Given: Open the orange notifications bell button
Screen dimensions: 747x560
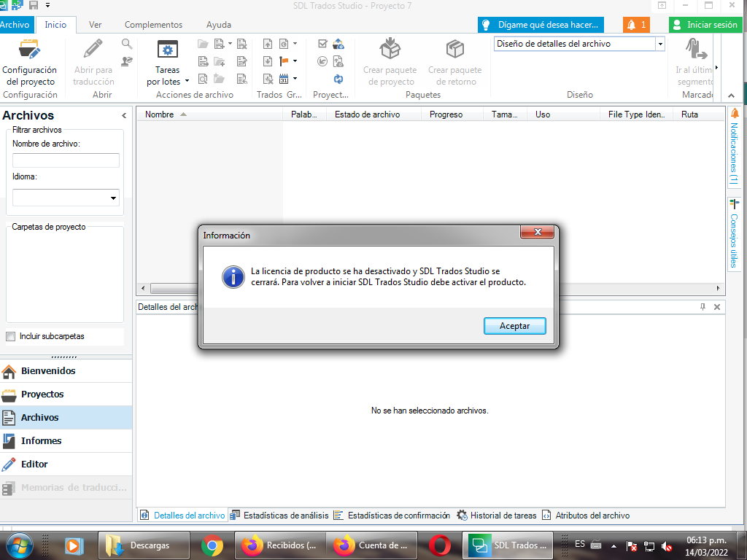Looking at the screenshot, I should coord(636,25).
